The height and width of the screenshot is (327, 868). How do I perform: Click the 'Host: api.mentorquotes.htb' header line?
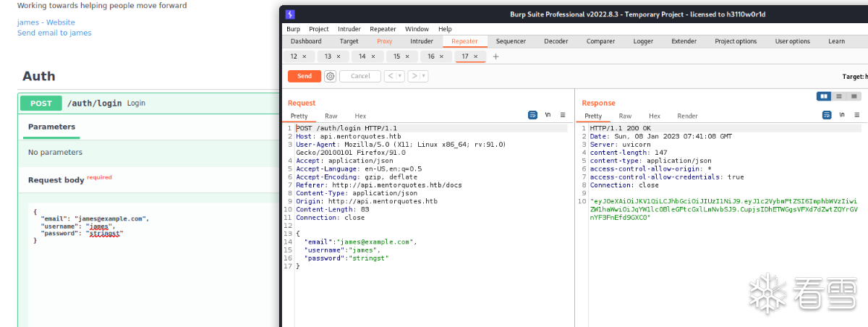349,136
